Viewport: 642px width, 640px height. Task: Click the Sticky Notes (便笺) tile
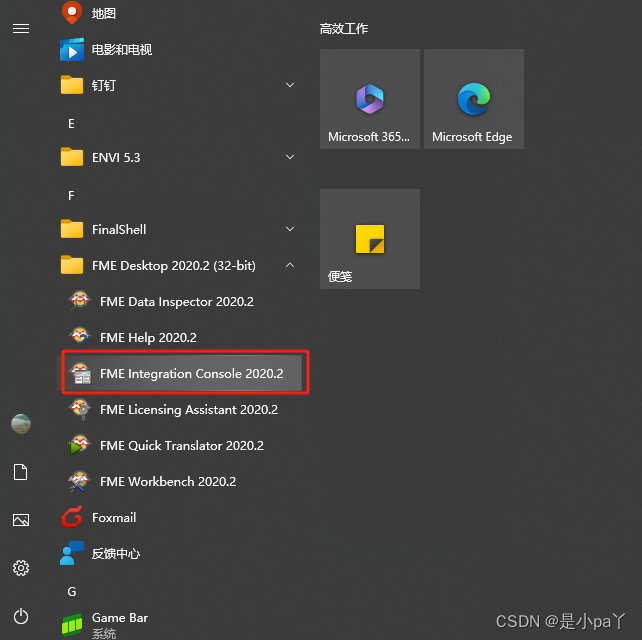click(x=370, y=239)
